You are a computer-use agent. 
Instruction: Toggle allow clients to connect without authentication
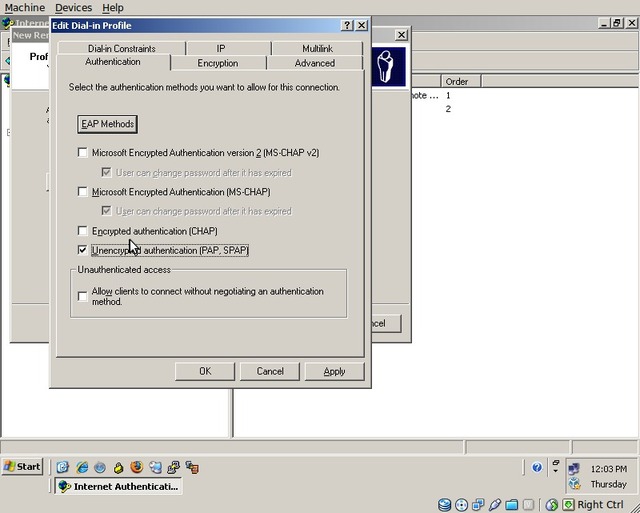coord(83,296)
